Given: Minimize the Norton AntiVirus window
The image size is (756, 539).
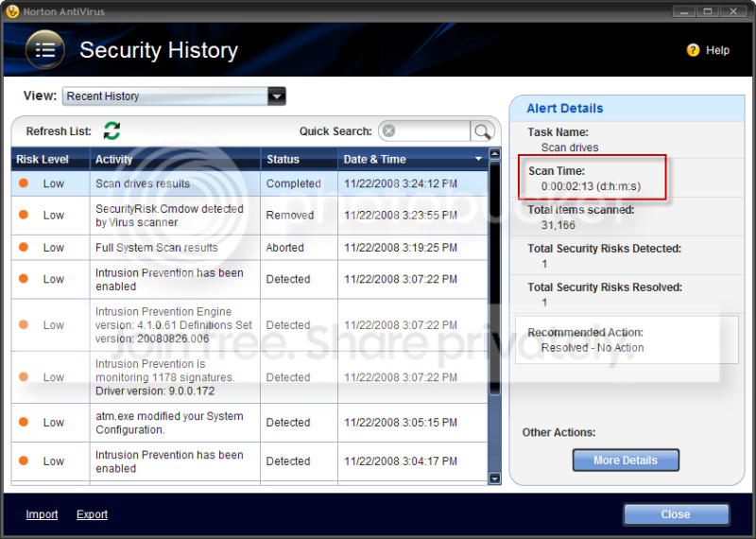Looking at the screenshot, I should [x=683, y=11].
